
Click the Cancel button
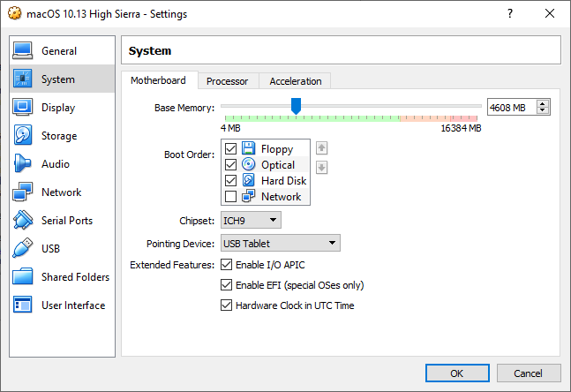[528, 373]
